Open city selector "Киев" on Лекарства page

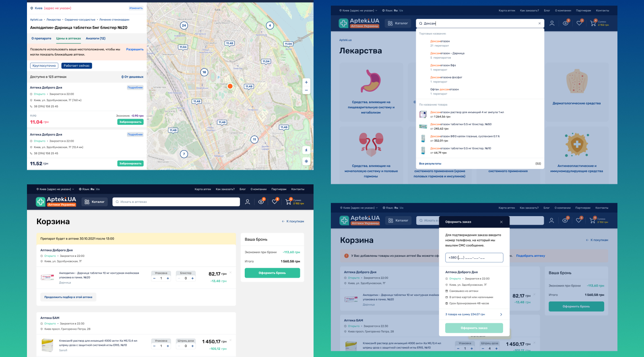click(359, 10)
